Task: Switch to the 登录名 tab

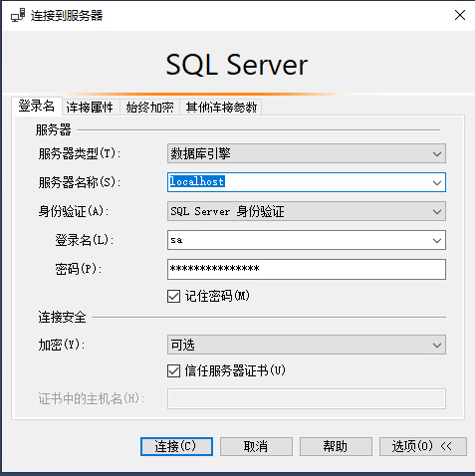Action: (x=37, y=107)
